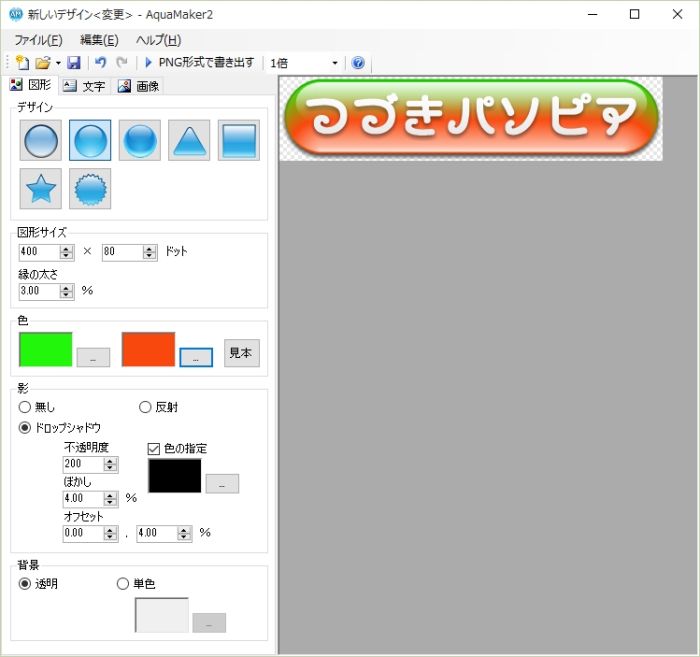Select the 無し shadow radio button
Image resolution: width=700 pixels, height=657 pixels.
[26, 407]
